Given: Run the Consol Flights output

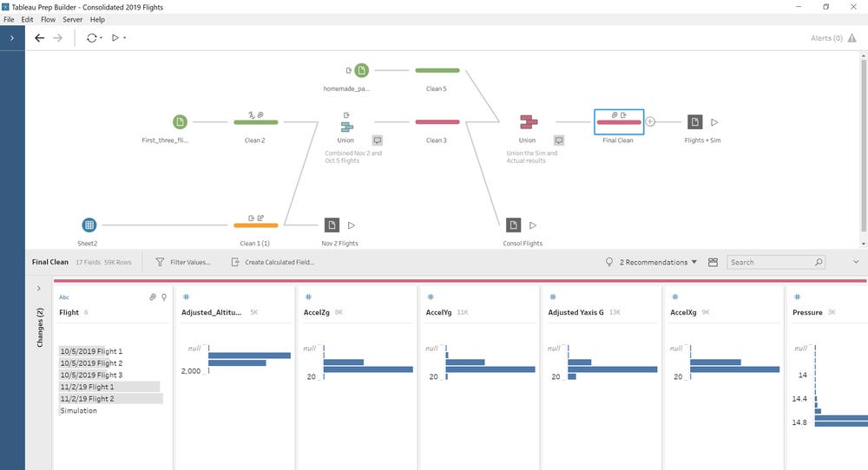Looking at the screenshot, I should tap(533, 225).
